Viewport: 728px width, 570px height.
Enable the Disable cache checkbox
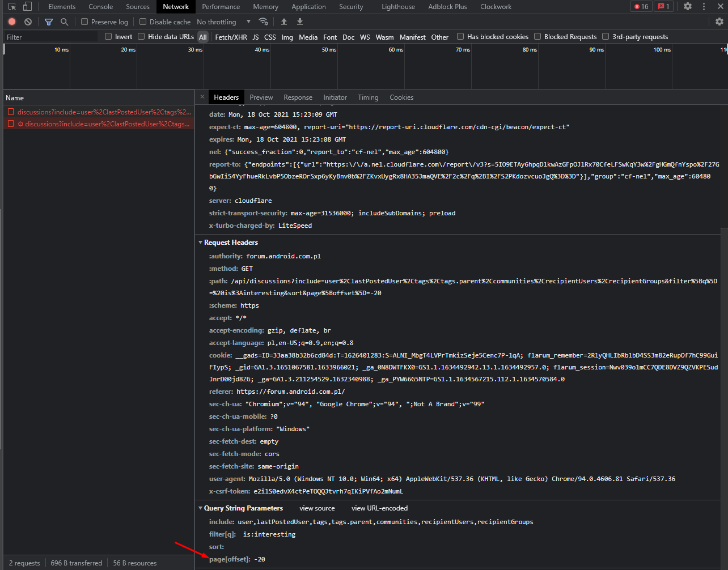pos(142,22)
